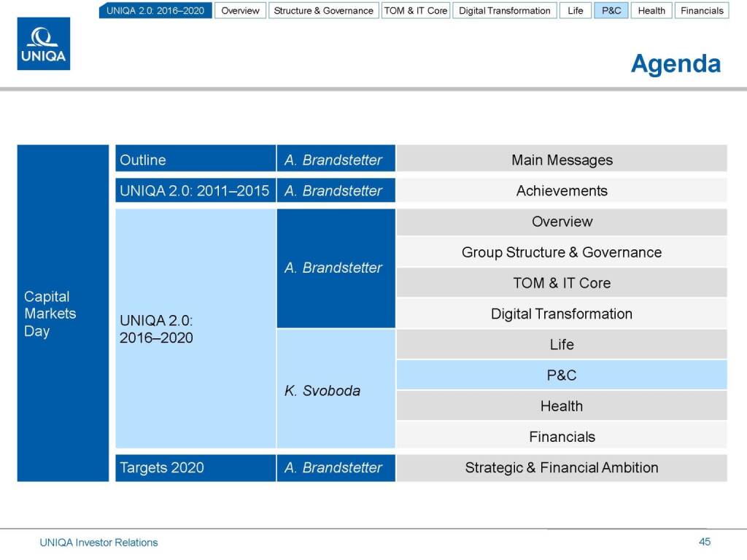Open Group Structure & Governance agenda item
The width and height of the screenshot is (747, 560).
coord(561,252)
